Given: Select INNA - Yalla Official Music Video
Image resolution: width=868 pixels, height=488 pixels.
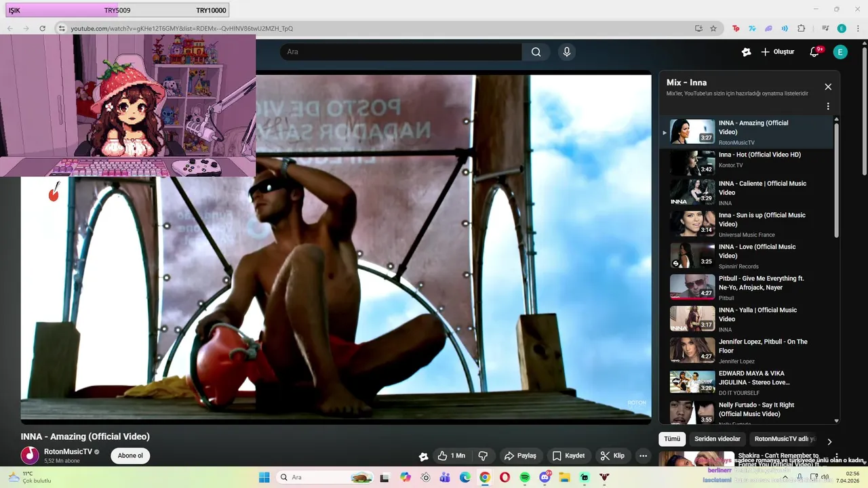Looking at the screenshot, I should pyautogui.click(x=746, y=319).
